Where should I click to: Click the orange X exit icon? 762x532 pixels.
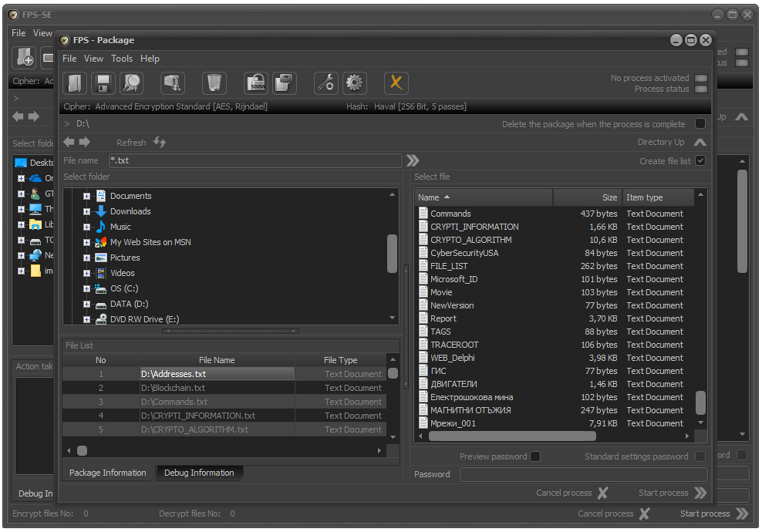[x=396, y=82]
